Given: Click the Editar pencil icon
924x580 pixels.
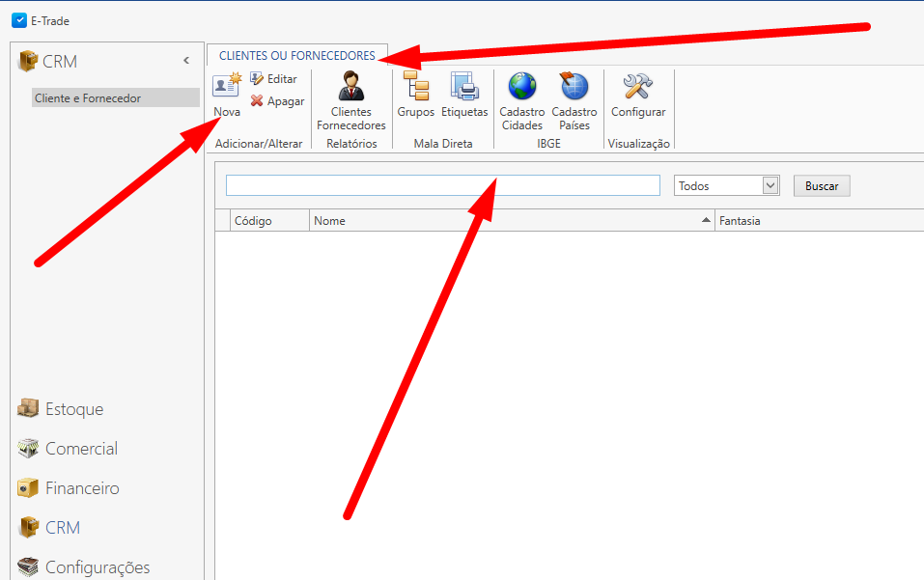Looking at the screenshot, I should point(257,79).
